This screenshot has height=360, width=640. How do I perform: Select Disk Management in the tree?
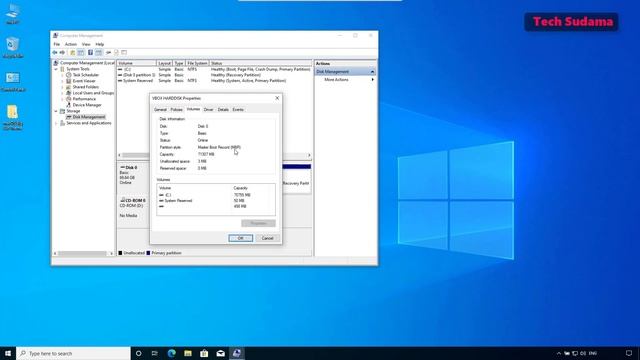[x=89, y=117]
